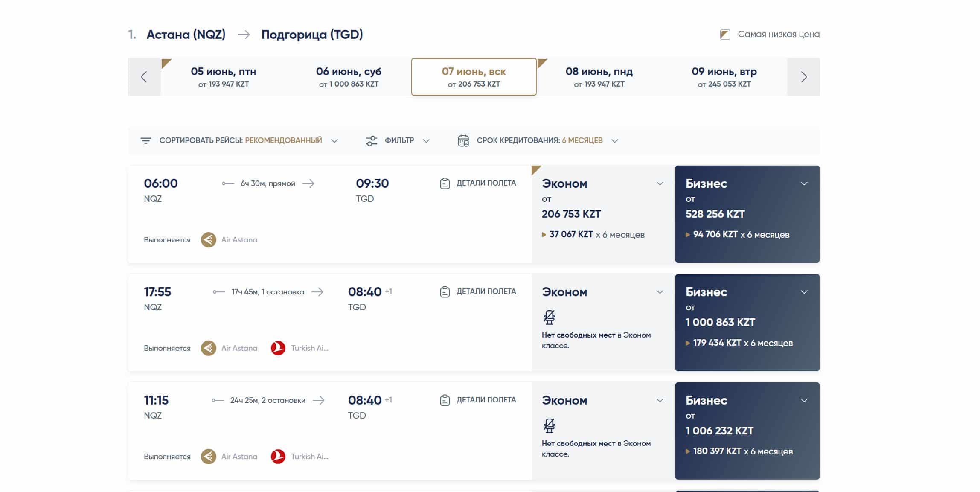
Task: Open Детали полета for 11:15 flight
Action: (486, 400)
